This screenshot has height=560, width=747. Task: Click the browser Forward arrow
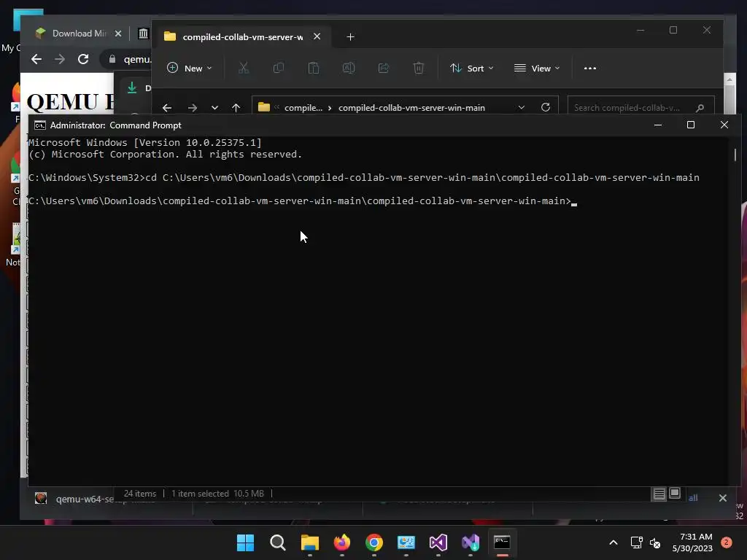60,59
